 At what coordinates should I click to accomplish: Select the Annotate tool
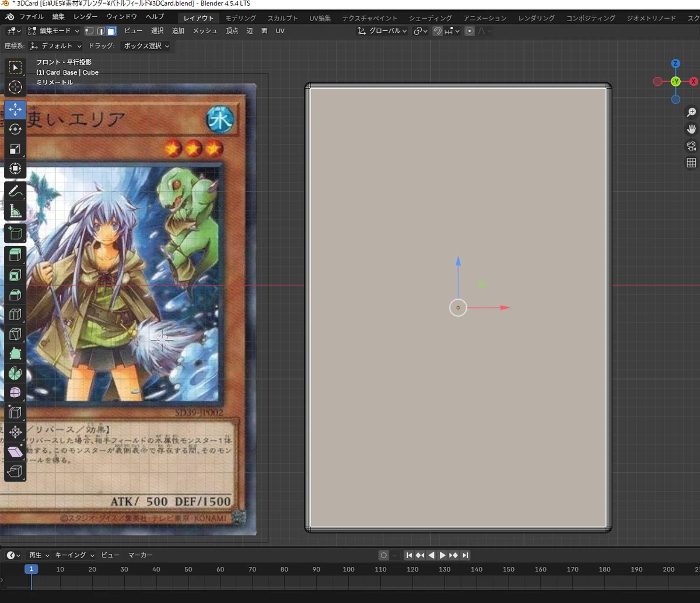[x=15, y=191]
